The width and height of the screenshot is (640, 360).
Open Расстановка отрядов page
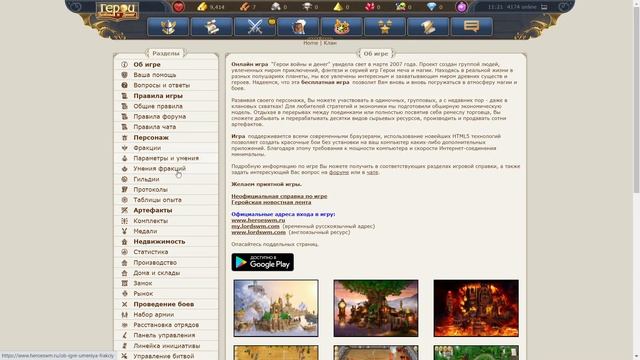(x=166, y=325)
